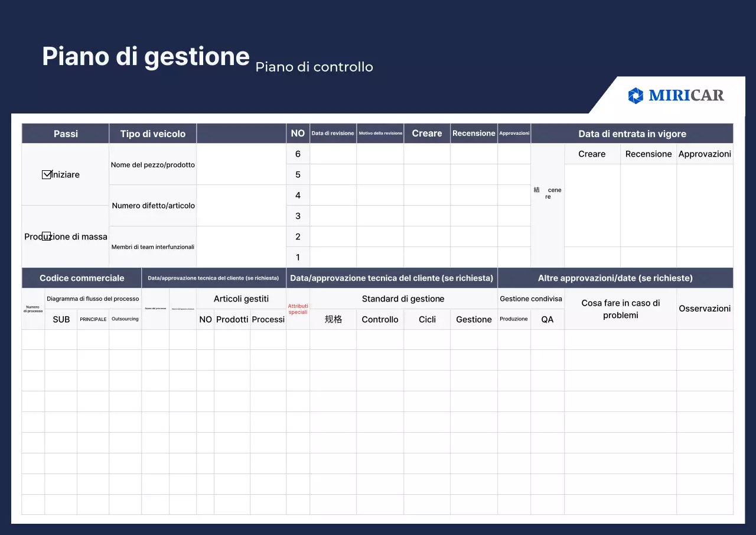Select the revision number 6 cell
The height and width of the screenshot is (535, 756).
coord(298,154)
